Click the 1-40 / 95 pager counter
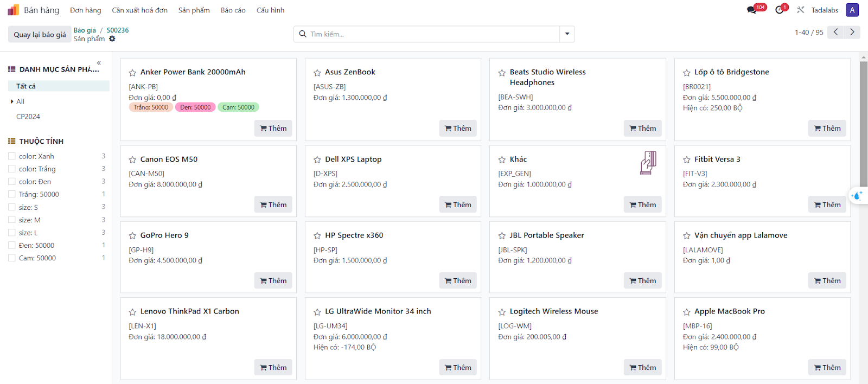This screenshot has width=868, height=384. (809, 33)
